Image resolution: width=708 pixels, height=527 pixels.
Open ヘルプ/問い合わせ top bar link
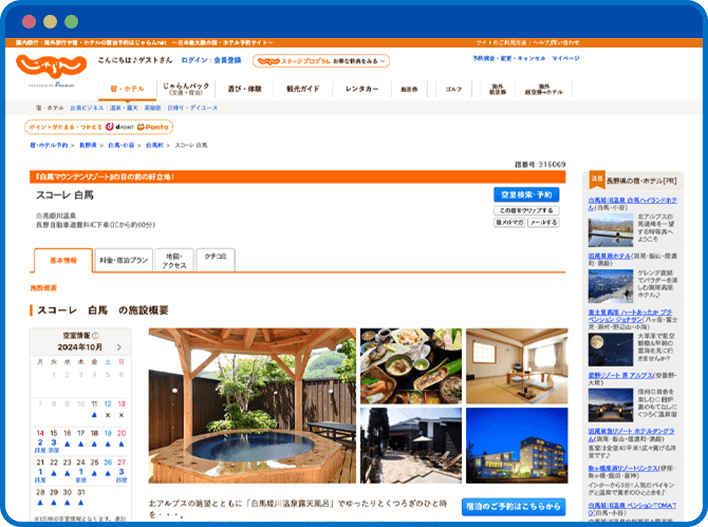[x=556, y=42]
